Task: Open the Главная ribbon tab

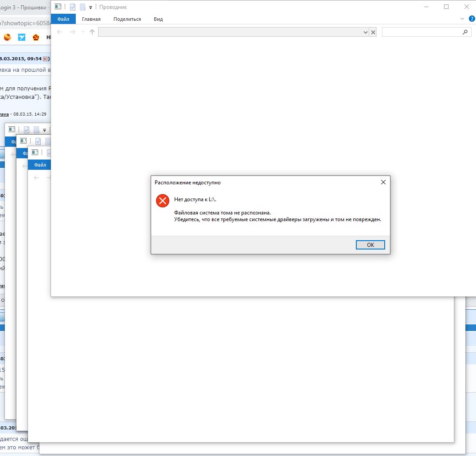Action: pyautogui.click(x=91, y=19)
